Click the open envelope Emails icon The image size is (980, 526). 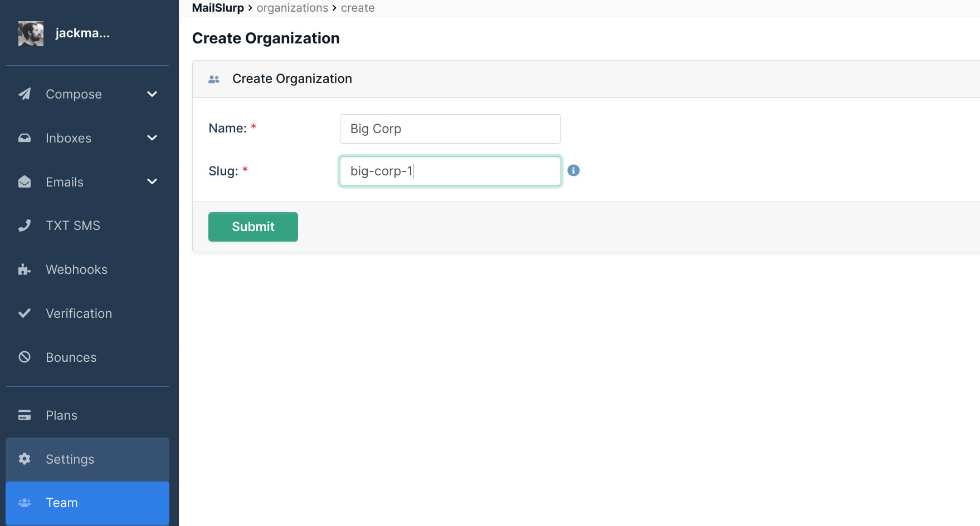[25, 182]
